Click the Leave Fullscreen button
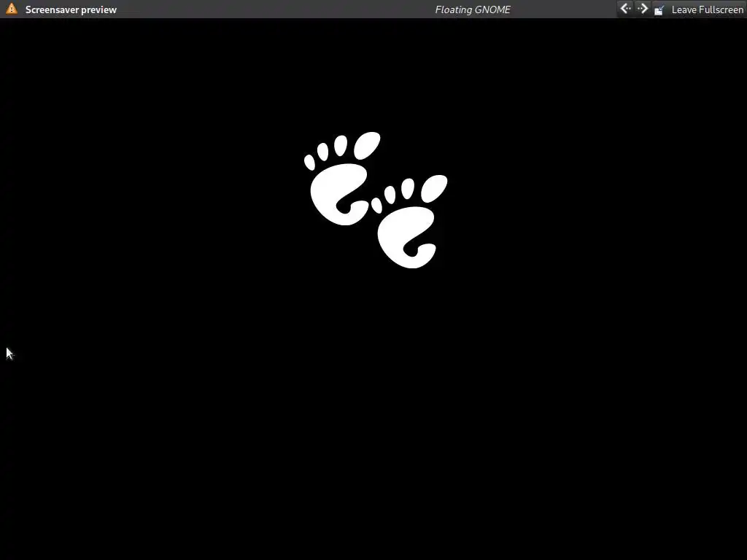The image size is (747, 560). tap(699, 9)
